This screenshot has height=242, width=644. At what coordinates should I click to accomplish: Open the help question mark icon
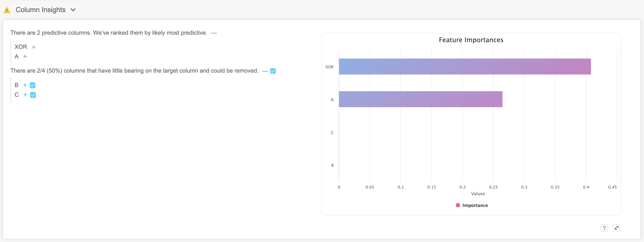(604, 228)
